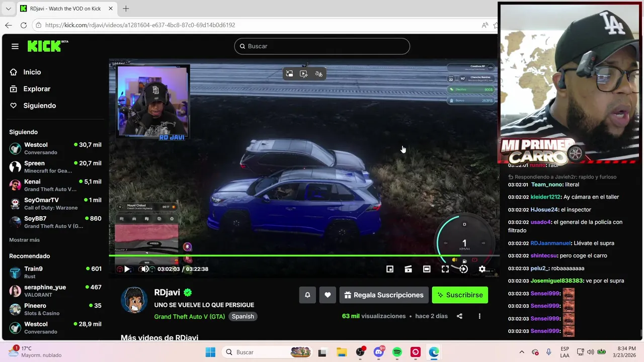Click the green Suscribirse button
Image resolution: width=644 pixels, height=362 pixels.
tap(460, 295)
